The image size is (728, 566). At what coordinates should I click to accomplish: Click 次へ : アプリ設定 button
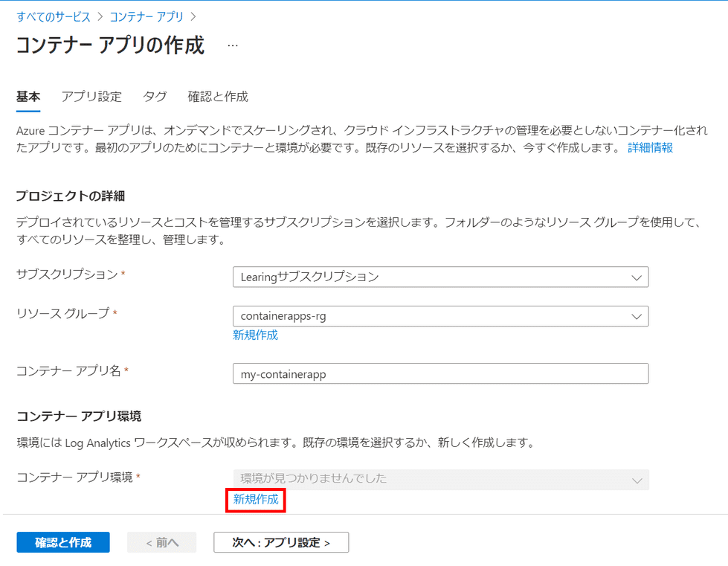click(281, 542)
